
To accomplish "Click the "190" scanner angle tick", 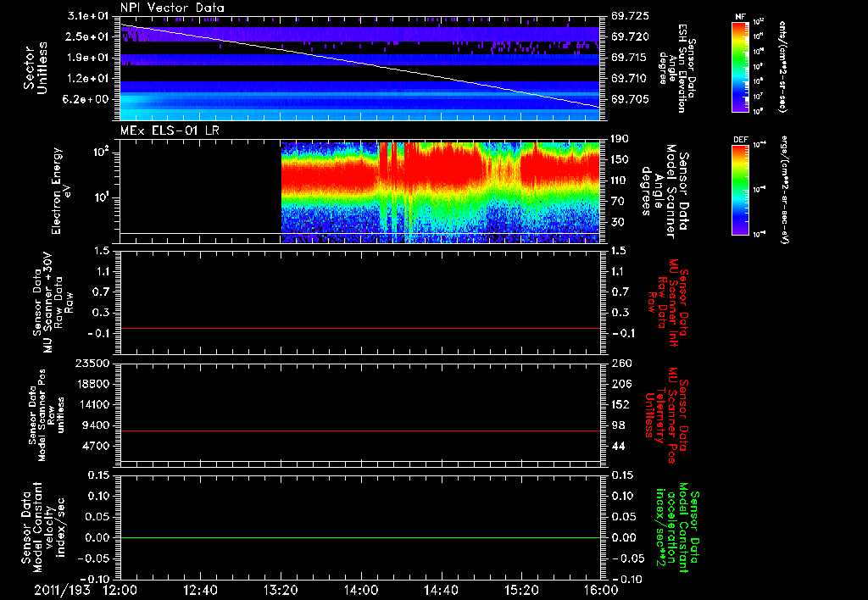I will (x=620, y=138).
